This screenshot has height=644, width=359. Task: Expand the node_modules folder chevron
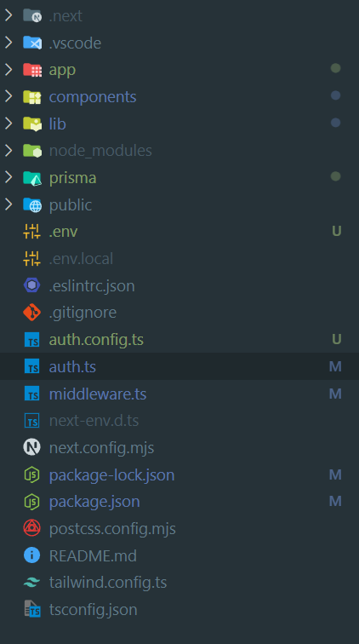pyautogui.click(x=9, y=150)
